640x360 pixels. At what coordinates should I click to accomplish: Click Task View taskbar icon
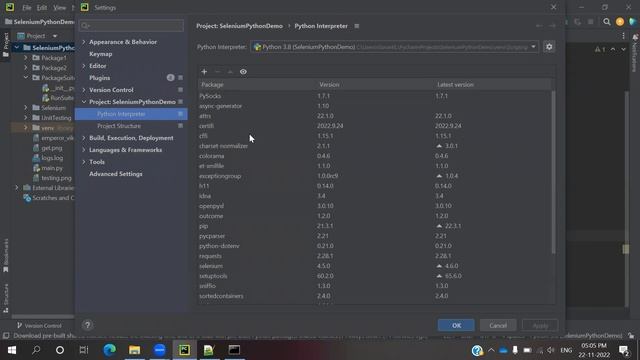(84, 350)
